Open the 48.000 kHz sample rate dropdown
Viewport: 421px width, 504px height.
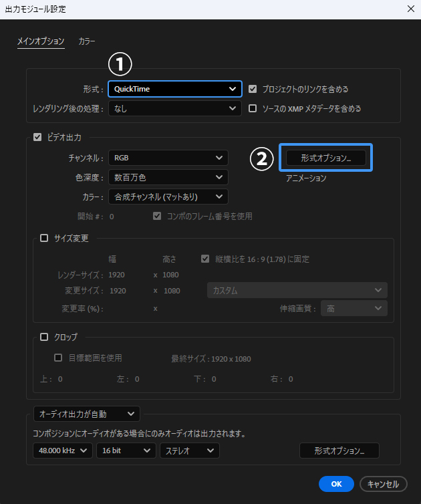[63, 451]
